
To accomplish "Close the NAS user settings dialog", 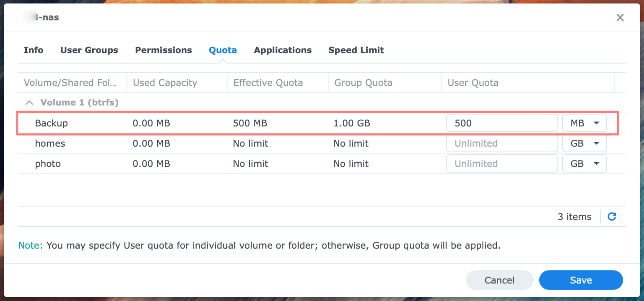I will pyautogui.click(x=620, y=17).
